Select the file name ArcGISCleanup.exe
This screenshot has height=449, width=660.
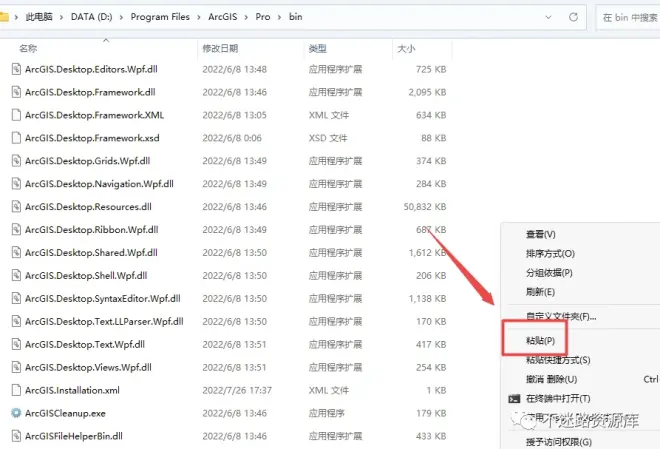(65, 413)
